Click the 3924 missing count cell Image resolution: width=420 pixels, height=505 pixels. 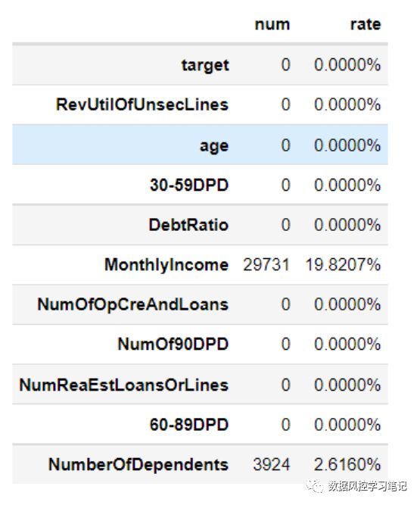coord(272,464)
